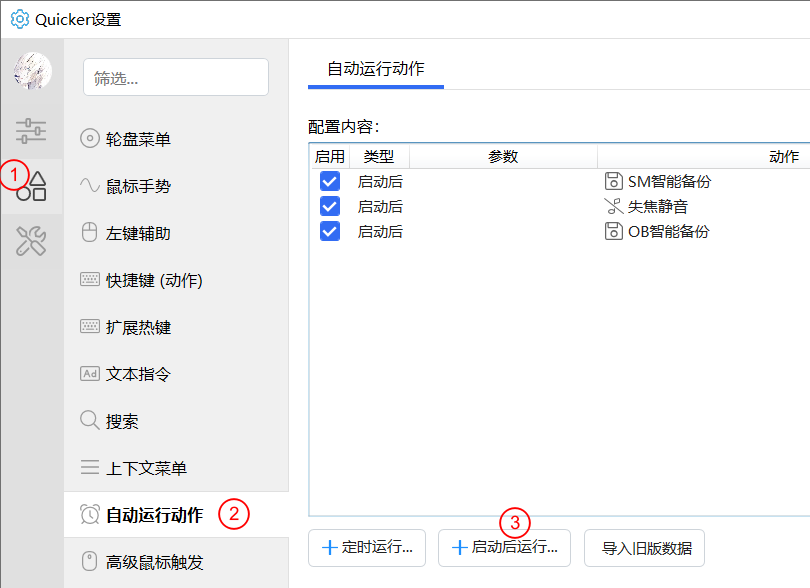Select the 失焦静音 action text
This screenshot has width=810, height=588.
(x=658, y=206)
